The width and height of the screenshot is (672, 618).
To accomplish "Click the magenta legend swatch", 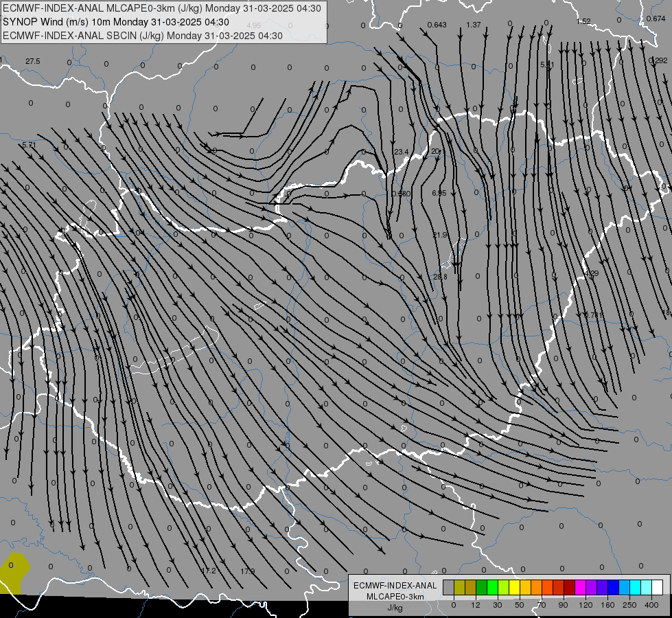I will click(581, 588).
